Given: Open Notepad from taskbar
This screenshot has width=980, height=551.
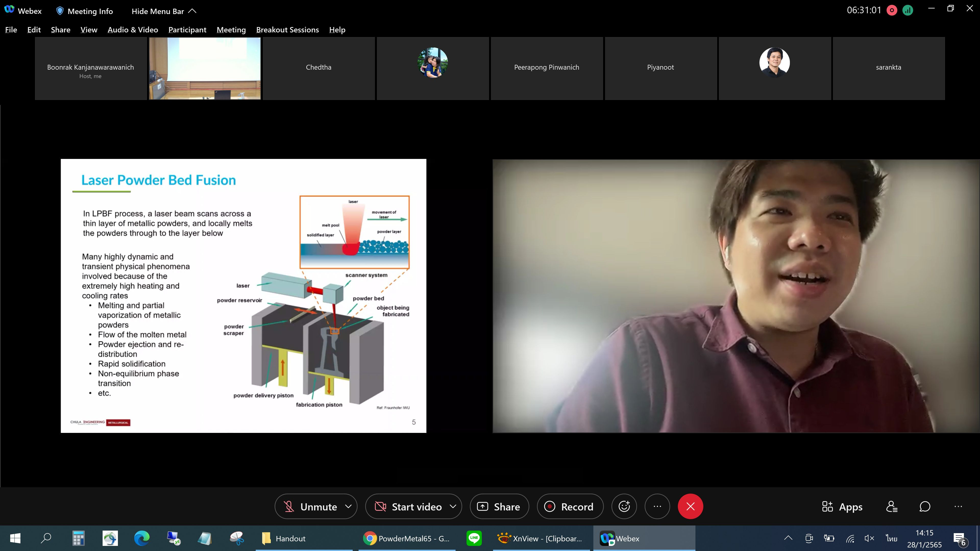Looking at the screenshot, I should point(205,539).
